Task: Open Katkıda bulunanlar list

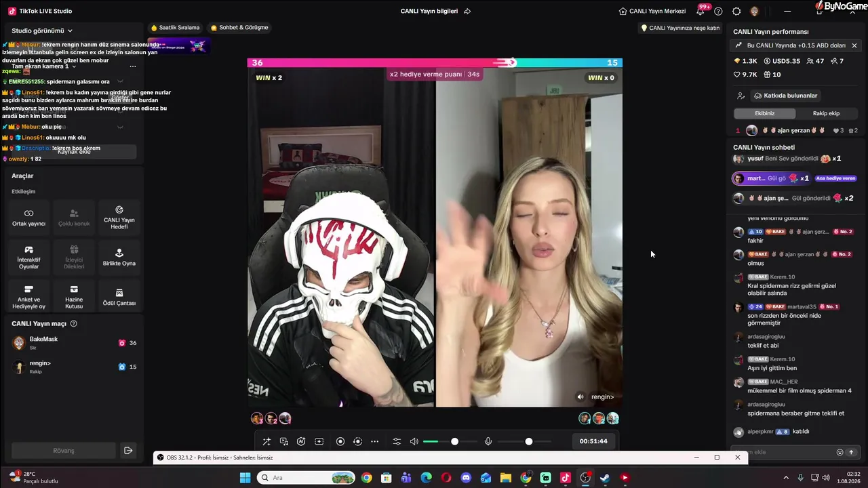Action: (786, 96)
